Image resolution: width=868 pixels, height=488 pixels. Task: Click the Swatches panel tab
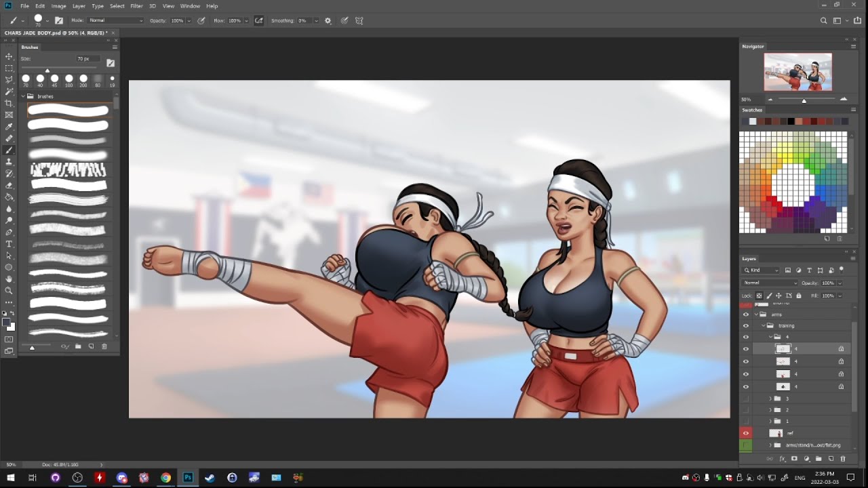click(752, 110)
